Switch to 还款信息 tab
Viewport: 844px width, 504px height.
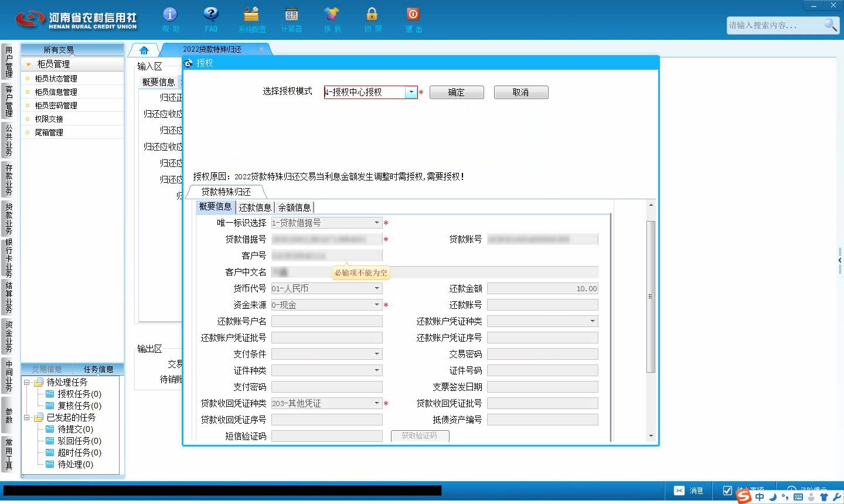(x=255, y=207)
